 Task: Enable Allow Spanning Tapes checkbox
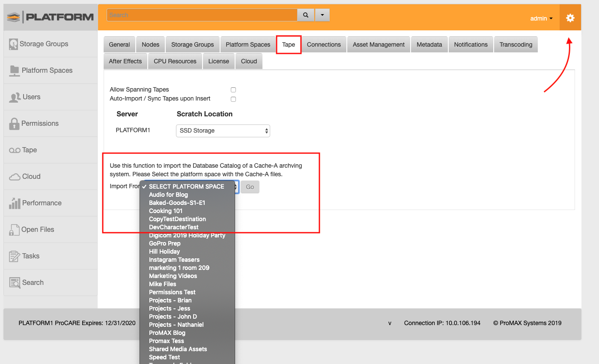(233, 90)
